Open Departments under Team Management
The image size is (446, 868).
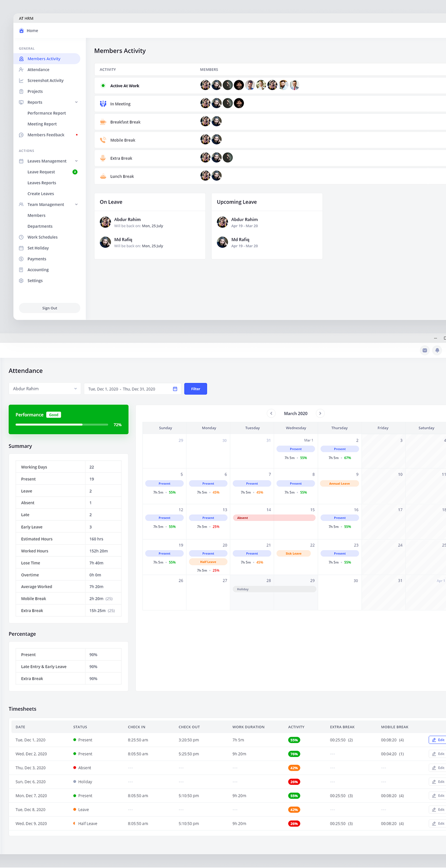click(40, 226)
